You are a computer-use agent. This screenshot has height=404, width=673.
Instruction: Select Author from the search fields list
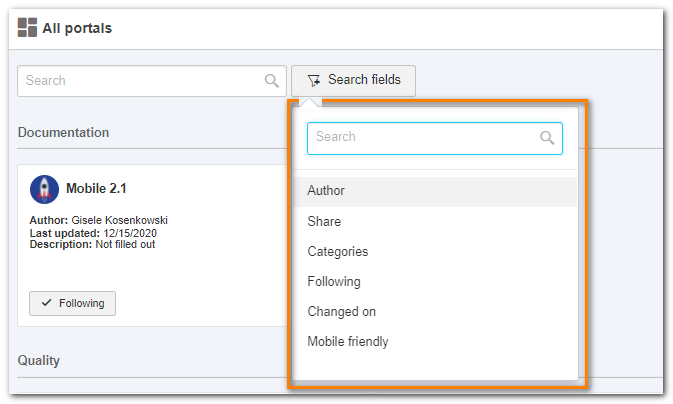(x=435, y=191)
